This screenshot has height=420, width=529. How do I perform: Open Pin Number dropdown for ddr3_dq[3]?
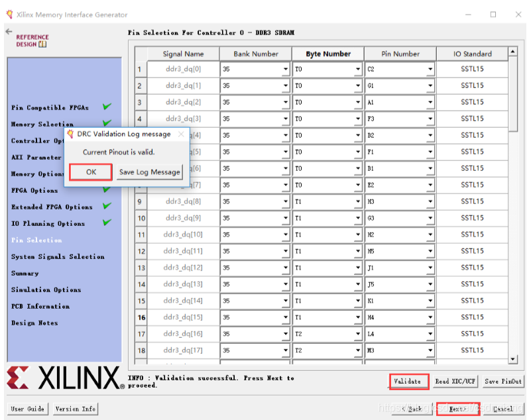click(430, 119)
